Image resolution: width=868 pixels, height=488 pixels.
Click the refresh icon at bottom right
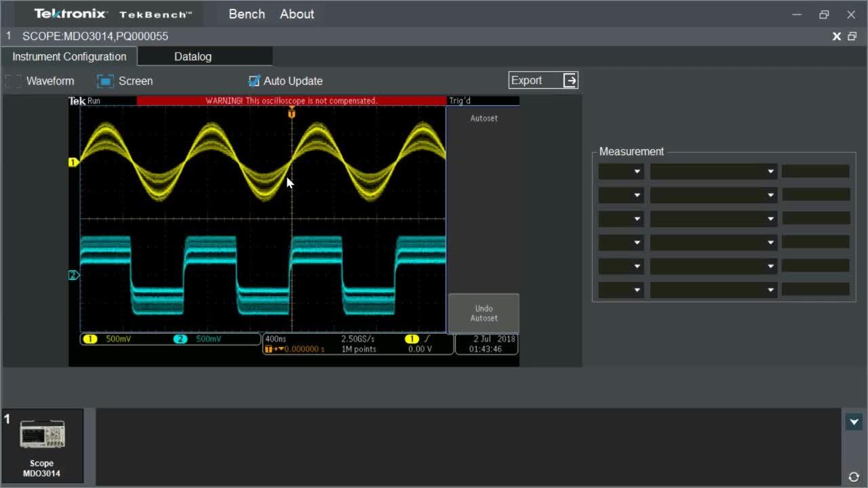(x=854, y=477)
